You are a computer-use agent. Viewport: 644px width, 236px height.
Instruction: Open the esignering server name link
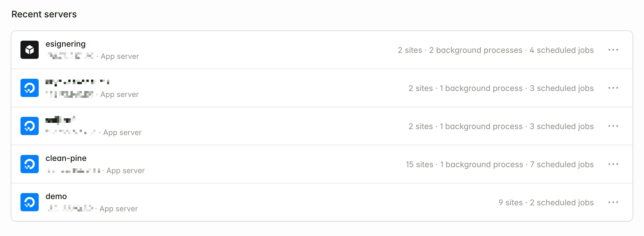click(65, 44)
